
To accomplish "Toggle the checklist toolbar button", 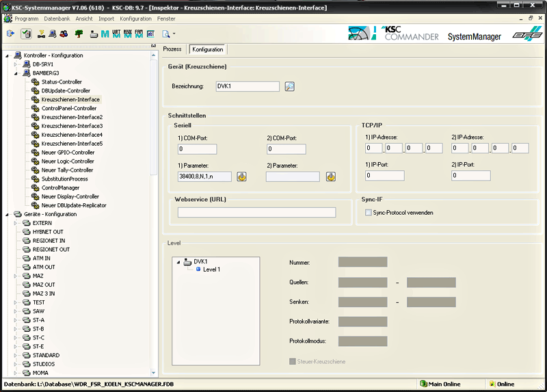I will (x=26, y=33).
